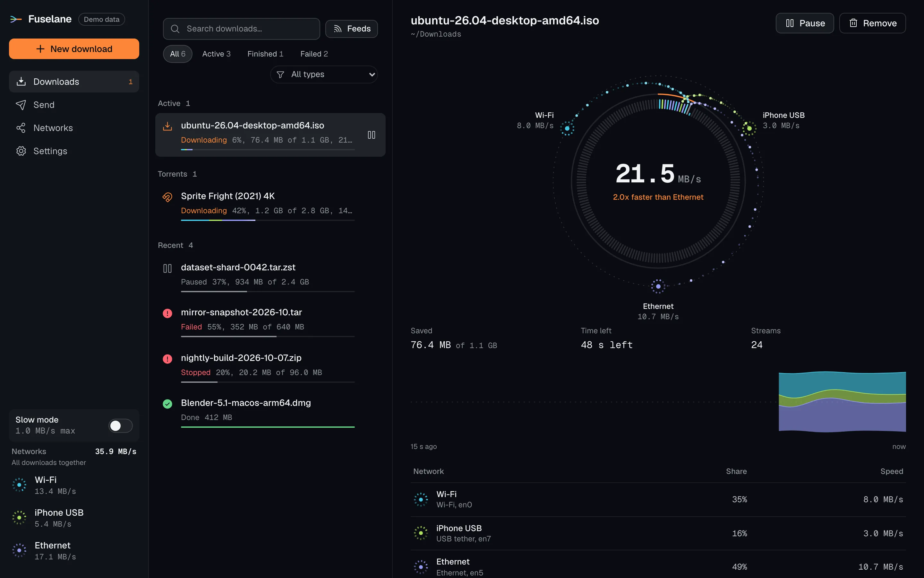Screen dimensions: 924x578
Task: Open the All types dropdown
Action: (324, 74)
